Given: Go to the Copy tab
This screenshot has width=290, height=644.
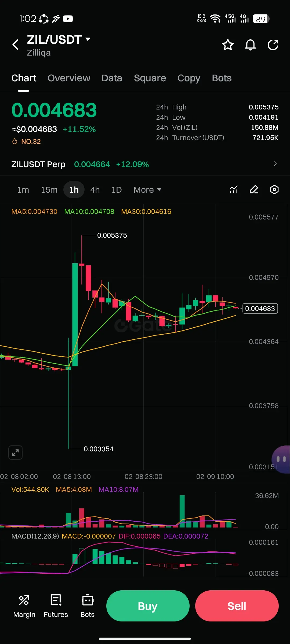Looking at the screenshot, I should [x=189, y=78].
